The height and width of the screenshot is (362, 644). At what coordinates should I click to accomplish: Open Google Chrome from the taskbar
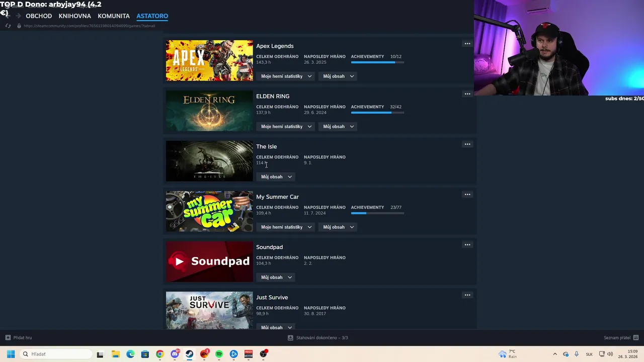(159, 354)
